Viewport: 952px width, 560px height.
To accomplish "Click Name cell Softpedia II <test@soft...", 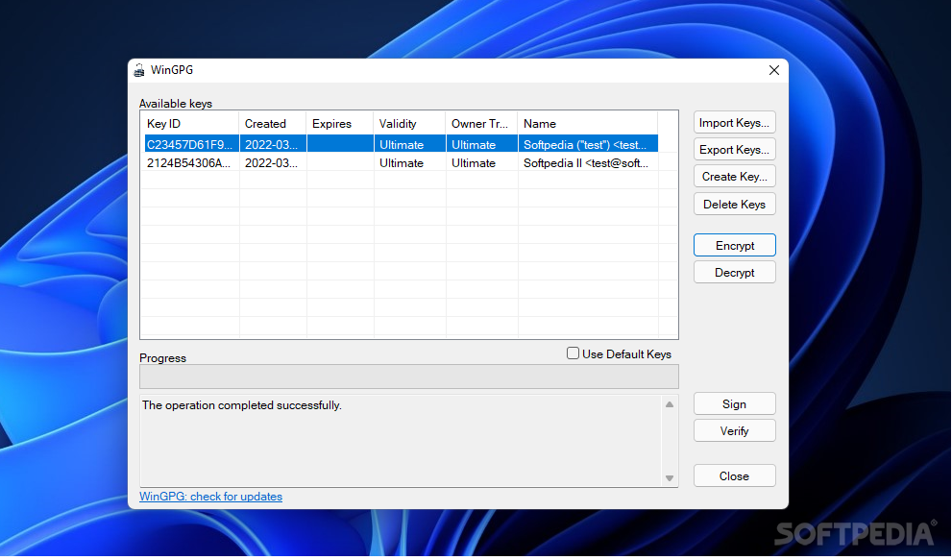I will [x=586, y=162].
